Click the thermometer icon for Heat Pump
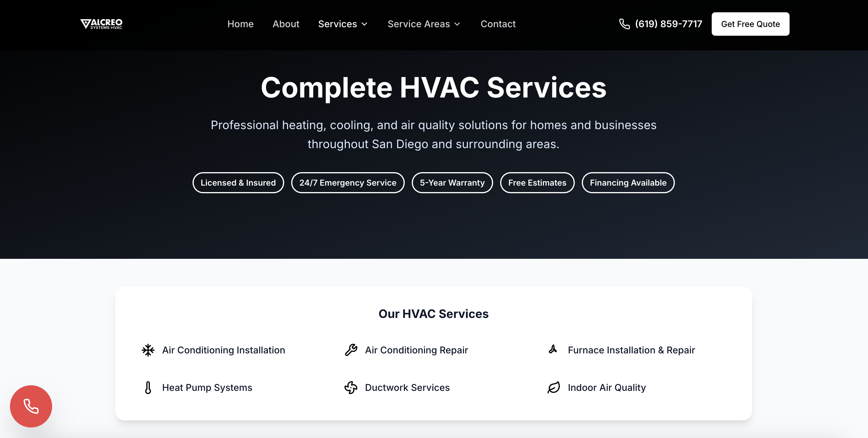 (x=148, y=387)
